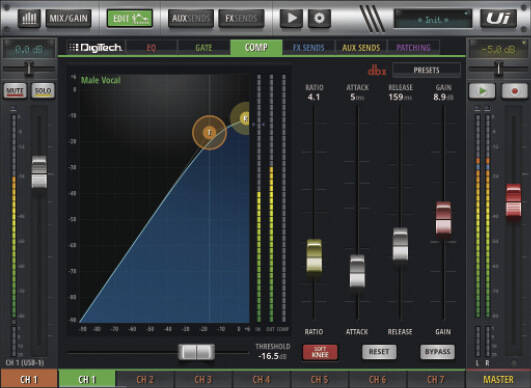
Task: Click the DigiTech logo tab
Action: point(95,48)
